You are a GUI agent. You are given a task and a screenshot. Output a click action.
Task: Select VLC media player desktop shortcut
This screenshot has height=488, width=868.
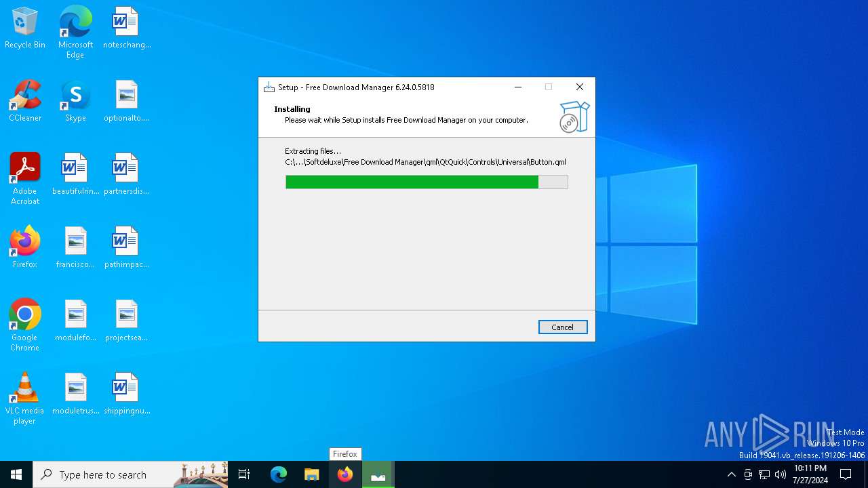point(25,399)
